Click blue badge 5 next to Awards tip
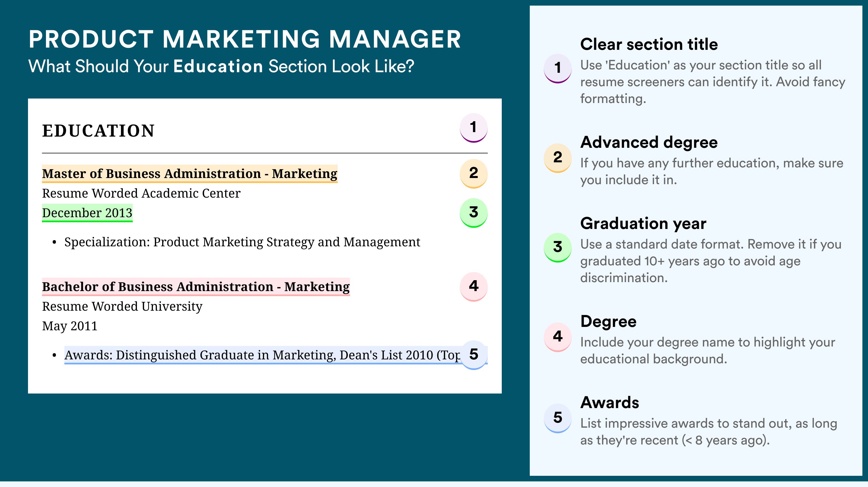This screenshot has height=487, width=868. tap(557, 418)
